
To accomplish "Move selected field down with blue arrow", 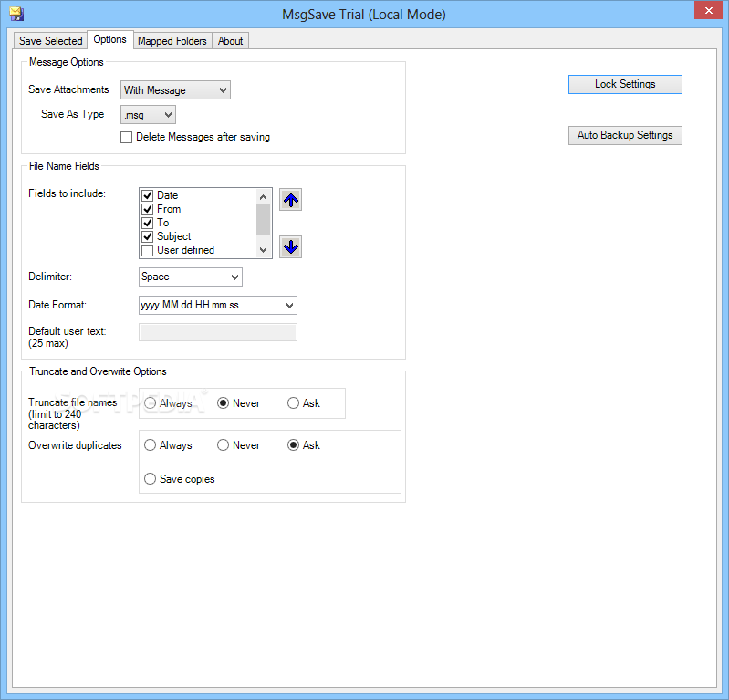I will 290,246.
